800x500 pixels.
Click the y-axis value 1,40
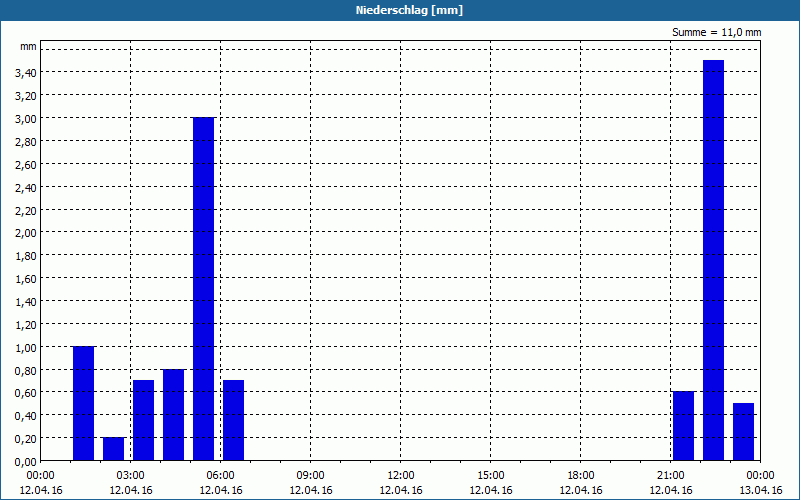(26, 302)
